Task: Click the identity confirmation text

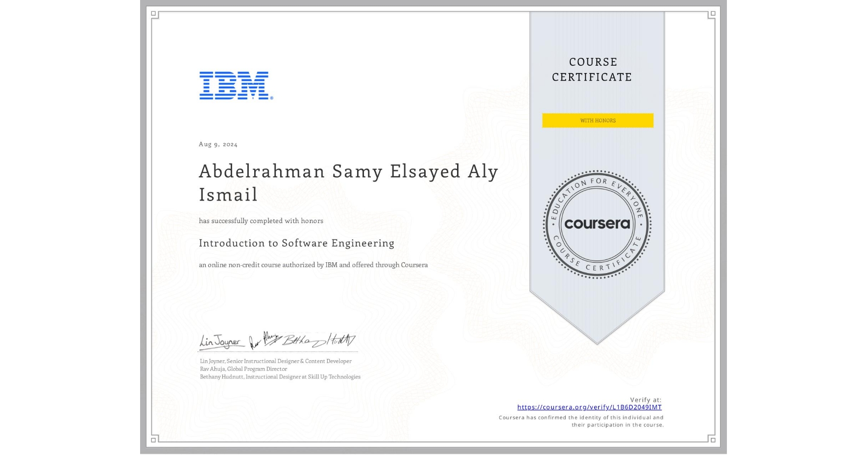Action: point(581,421)
